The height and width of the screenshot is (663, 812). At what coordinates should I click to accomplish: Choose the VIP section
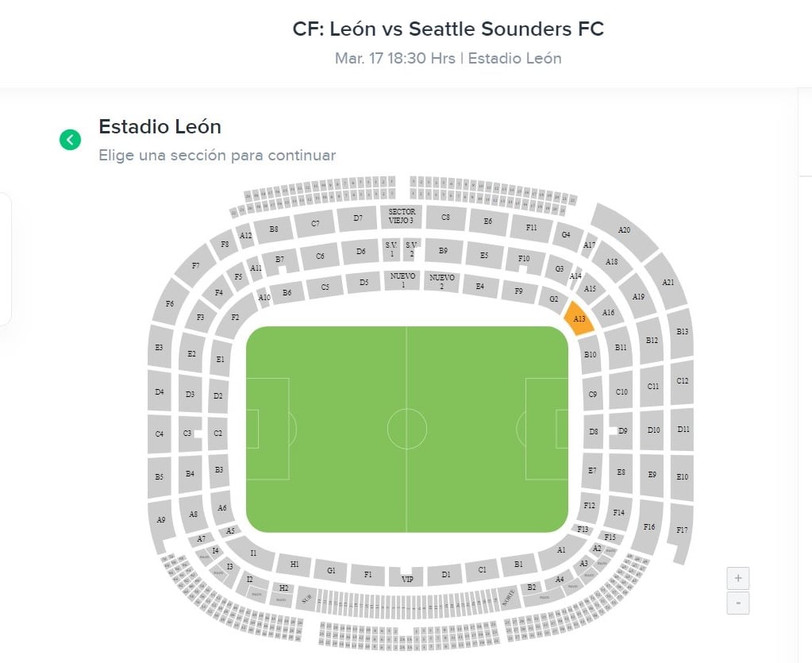407,578
